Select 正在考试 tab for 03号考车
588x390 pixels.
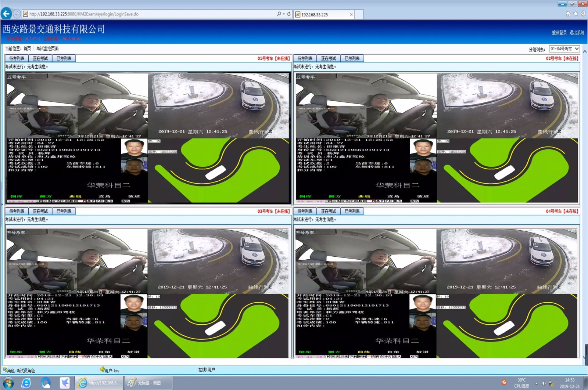[40, 211]
